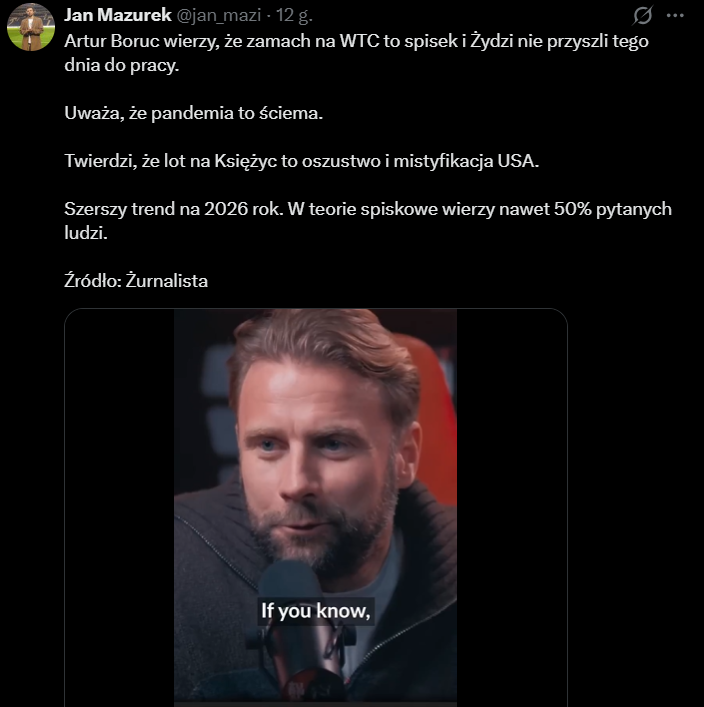Viewport: 704px width, 707px height.
Task: Click the sentence about 'lot na Księżyc'
Action: [301, 161]
